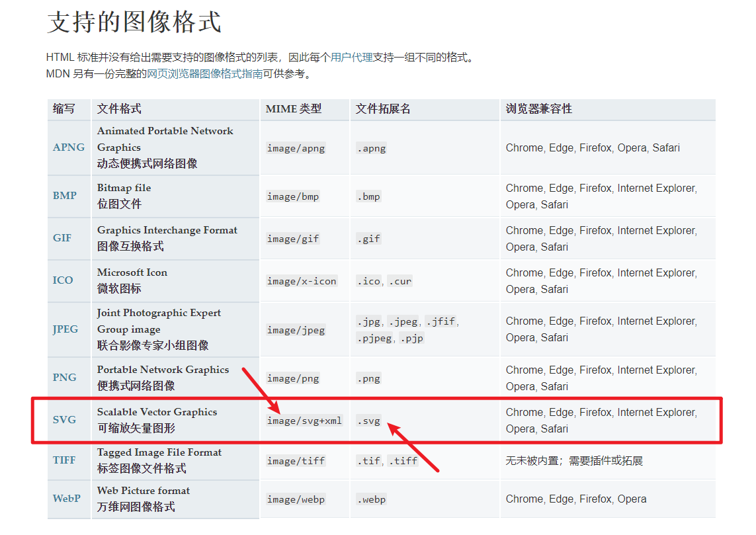The width and height of the screenshot is (756, 535).
Task: Select the image/apng MIME code
Action: [296, 148]
